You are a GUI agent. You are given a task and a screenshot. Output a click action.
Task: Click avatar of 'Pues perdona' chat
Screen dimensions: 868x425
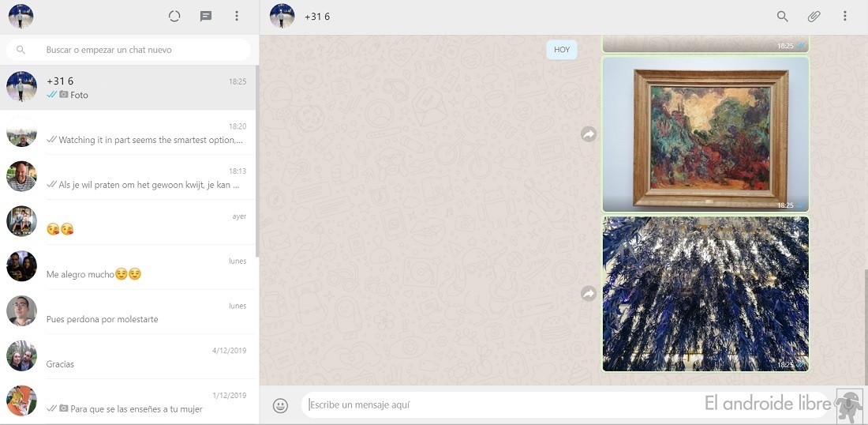[x=21, y=311]
